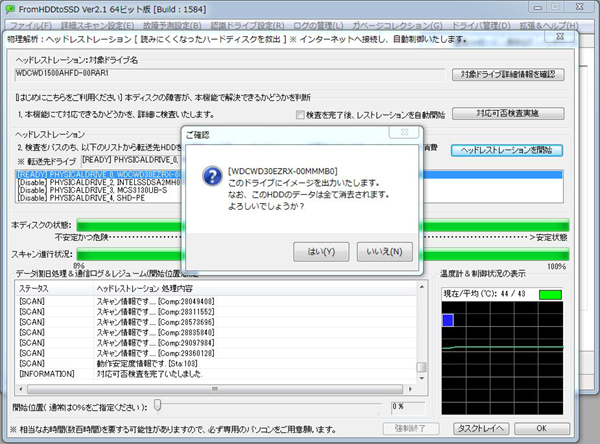The image size is (600, 444).
Task: Confirm with the はい(Y) button
Action: [321, 252]
